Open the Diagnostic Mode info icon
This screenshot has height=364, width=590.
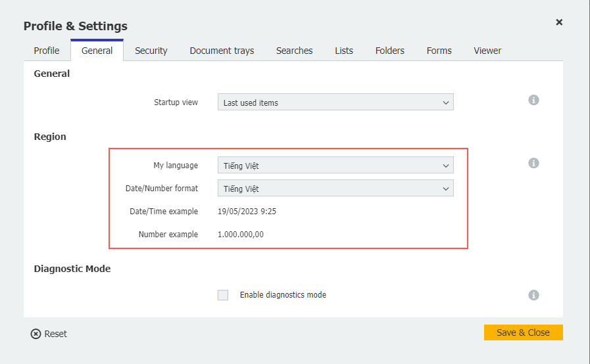pos(533,295)
